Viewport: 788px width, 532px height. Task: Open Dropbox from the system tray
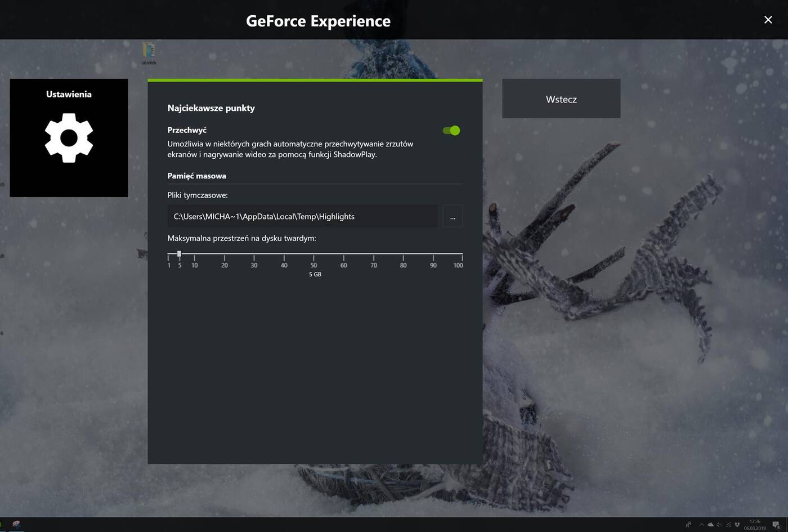pos(737,524)
